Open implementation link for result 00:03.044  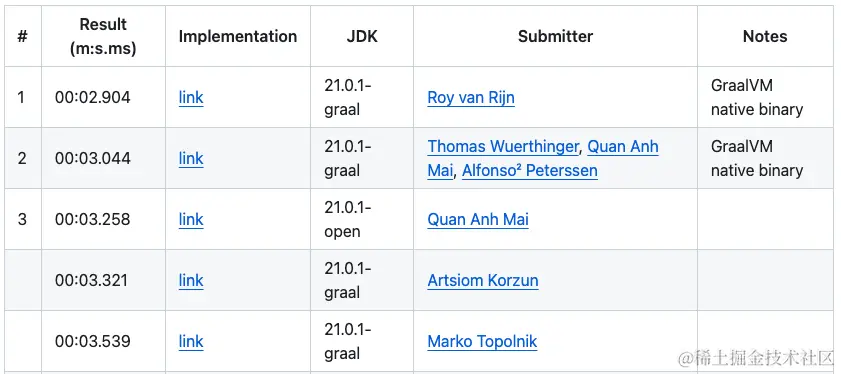pyautogui.click(x=191, y=158)
